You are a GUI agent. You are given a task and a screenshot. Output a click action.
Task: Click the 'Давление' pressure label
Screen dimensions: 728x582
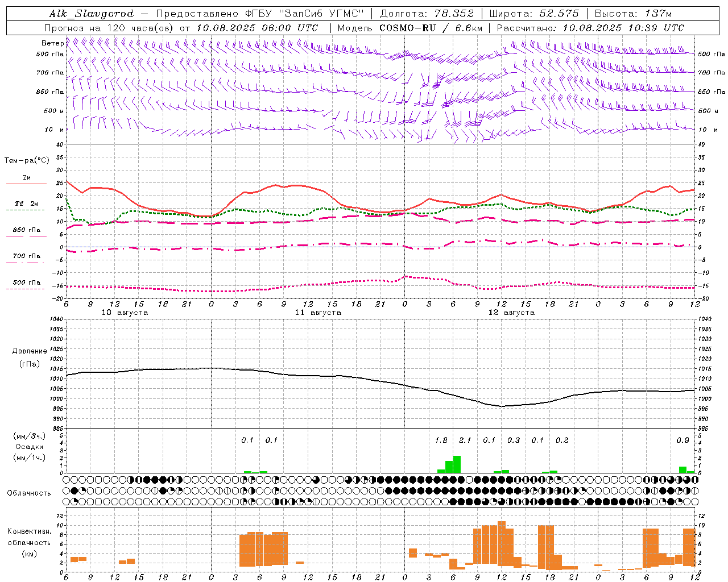click(29, 351)
